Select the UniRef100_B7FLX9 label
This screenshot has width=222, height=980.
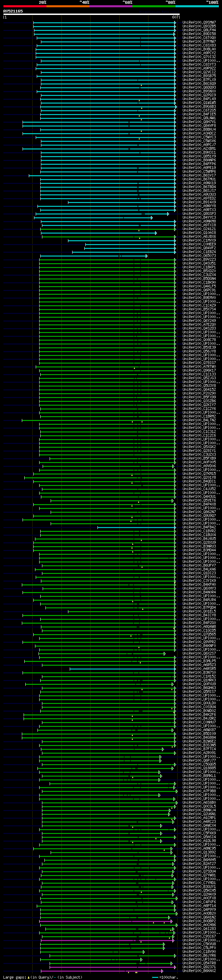pos(199,80)
